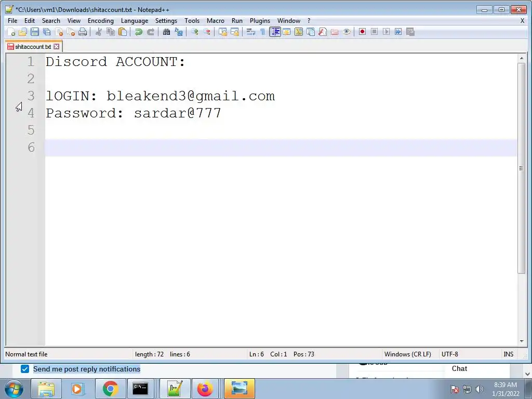Open Find with the binoculars icon
Viewport: 532px width, 399px height.
click(x=166, y=32)
